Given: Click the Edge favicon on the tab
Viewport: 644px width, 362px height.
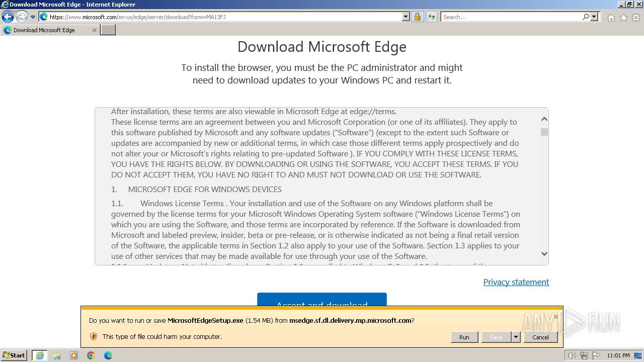Looking at the screenshot, I should [7, 30].
